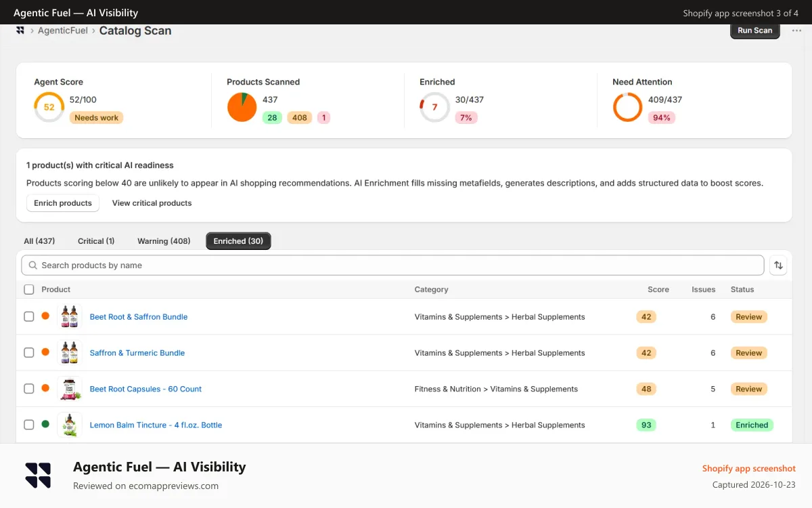
Task: Switch to the Warning (408) tab
Action: (x=164, y=241)
